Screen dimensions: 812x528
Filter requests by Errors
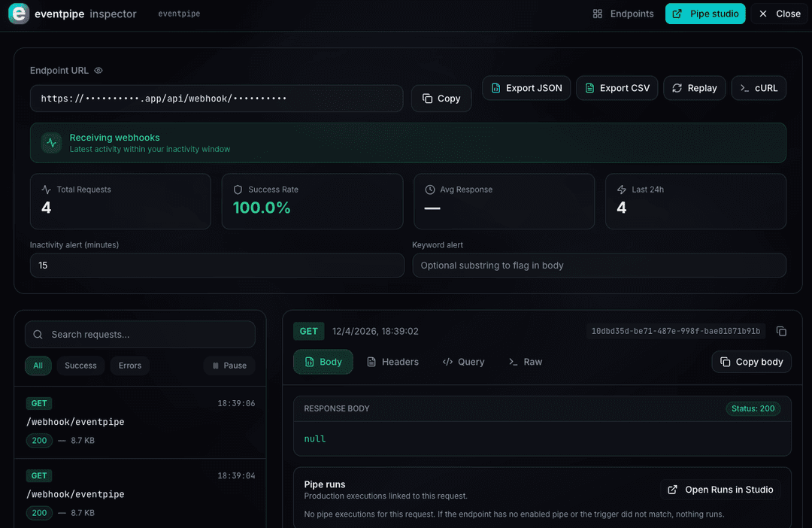click(x=130, y=366)
